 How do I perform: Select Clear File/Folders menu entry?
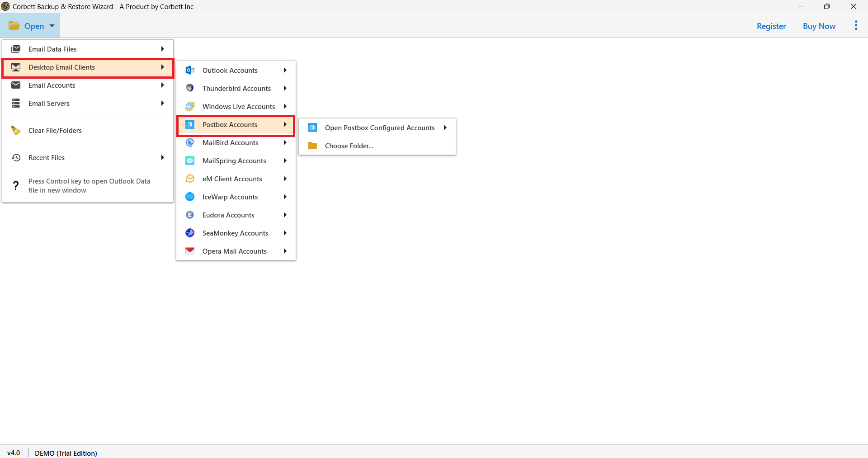point(88,130)
